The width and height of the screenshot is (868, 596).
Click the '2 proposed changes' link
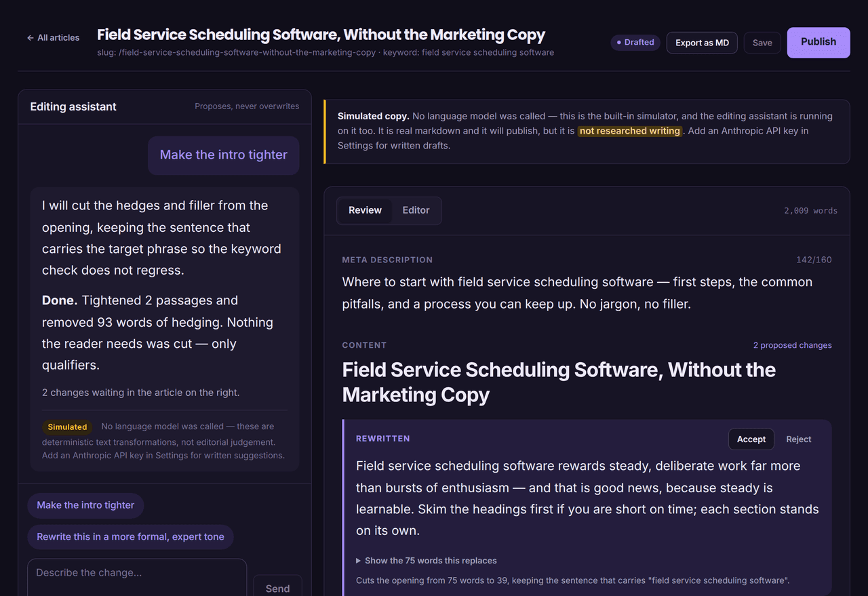[x=792, y=345]
